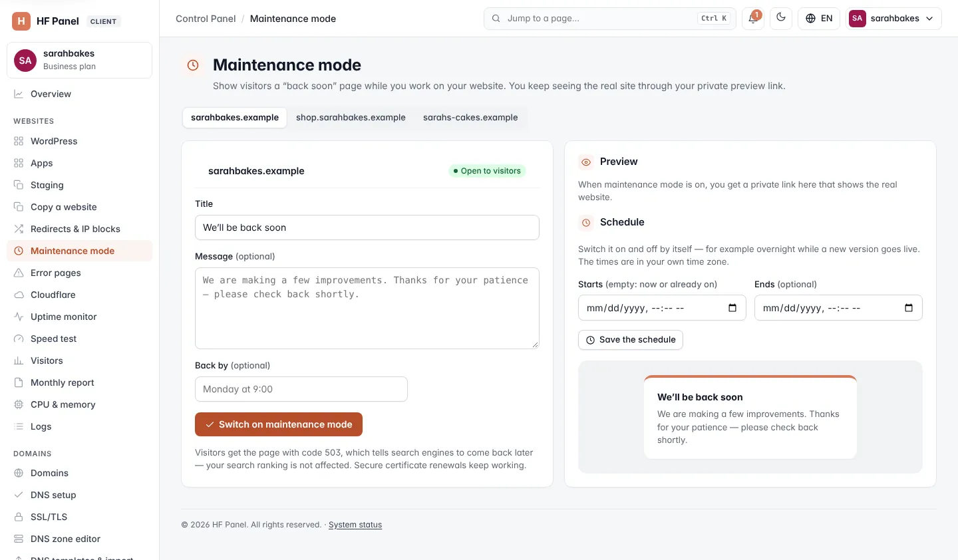The height and width of the screenshot is (560, 958).
Task: Click the Redirects & IP blocks icon
Action: click(x=19, y=229)
